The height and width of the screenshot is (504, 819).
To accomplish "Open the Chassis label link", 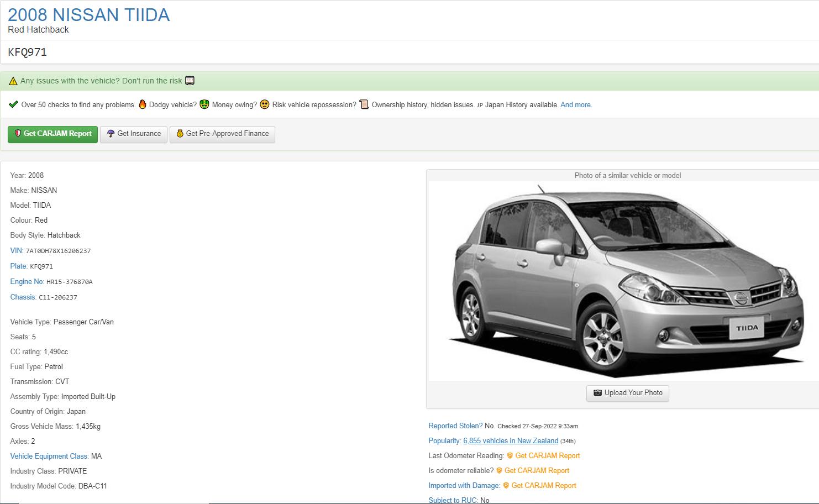I will tap(23, 297).
